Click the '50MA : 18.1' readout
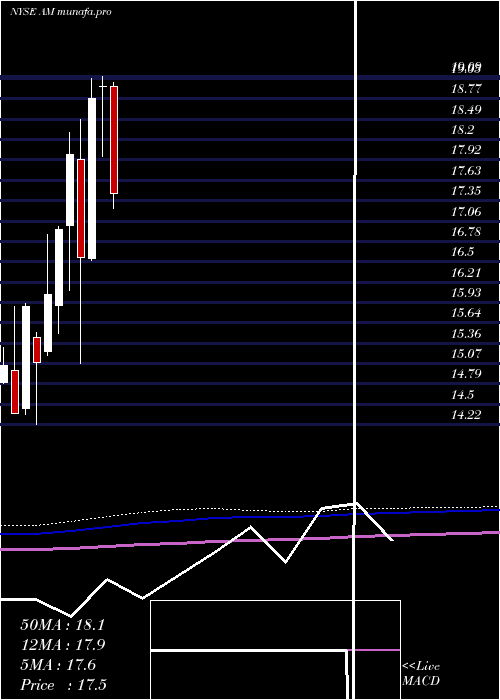Screen dimensions: 500x700 (x=62, y=625)
